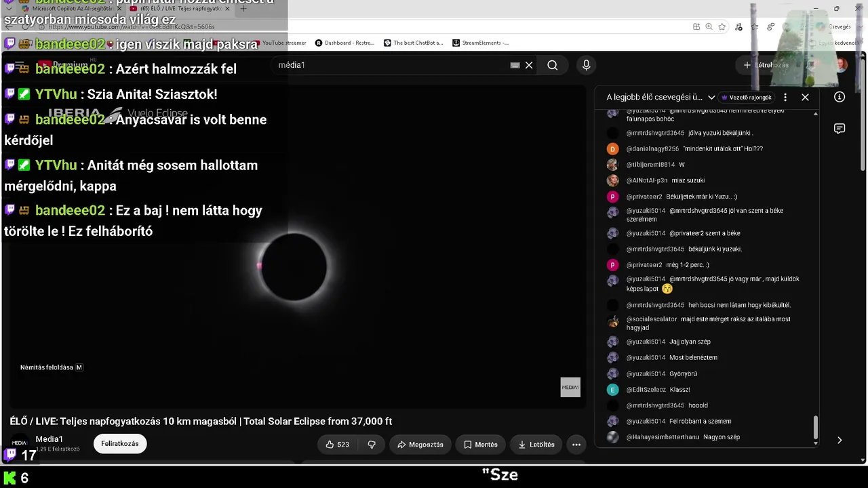Image resolution: width=868 pixels, height=488 pixels.
Task: Expand the chat mode dropdown chevron
Action: point(711,97)
